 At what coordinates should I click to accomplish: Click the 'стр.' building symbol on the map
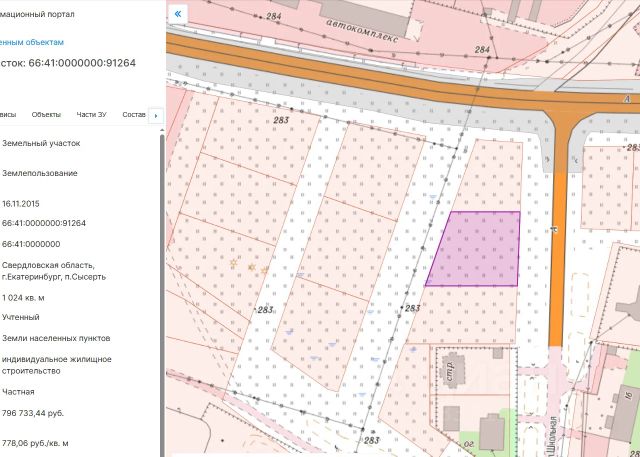click(449, 370)
